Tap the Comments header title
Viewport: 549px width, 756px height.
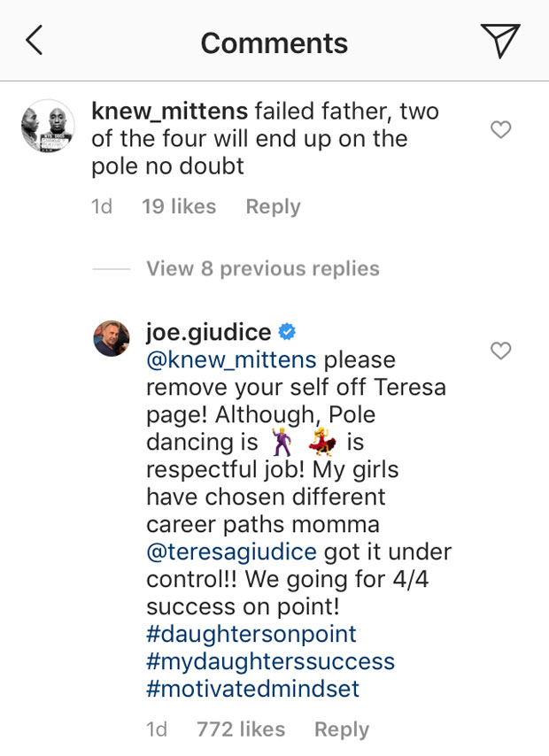[x=274, y=42]
